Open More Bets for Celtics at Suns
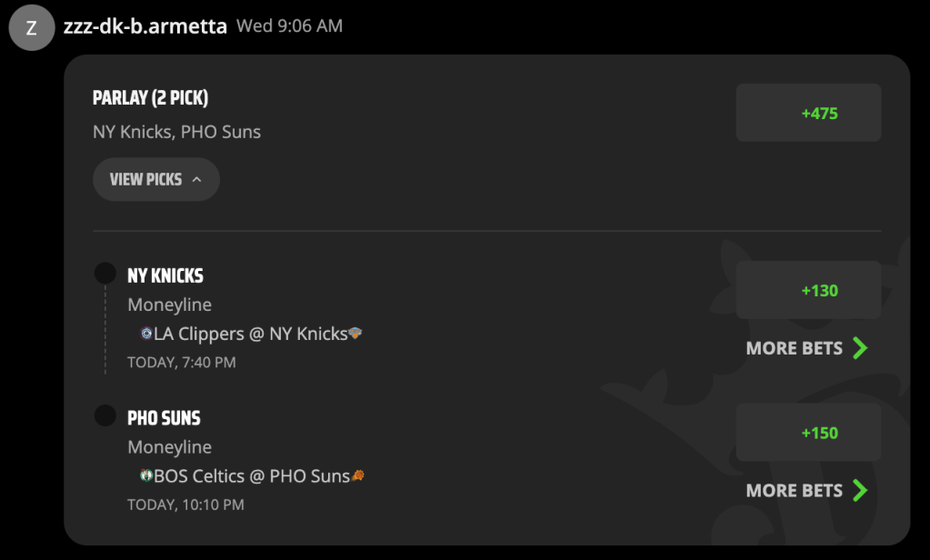The height and width of the screenshot is (560, 930). tap(806, 490)
